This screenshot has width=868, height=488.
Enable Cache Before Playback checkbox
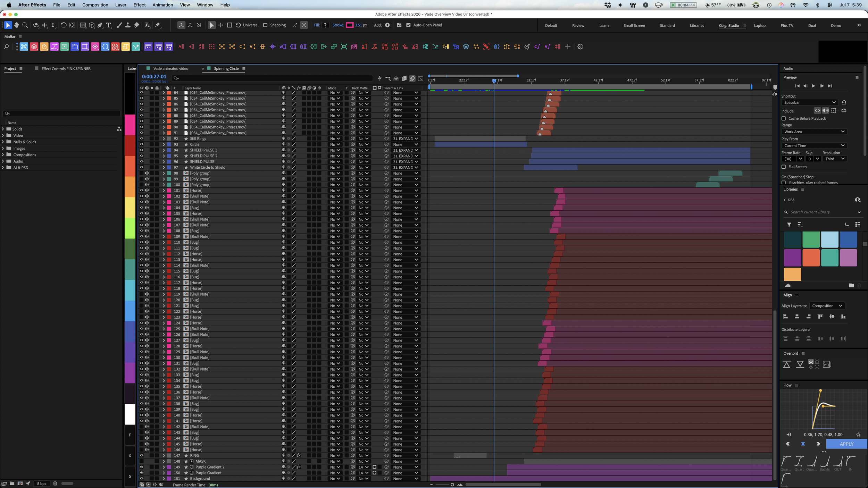click(784, 119)
